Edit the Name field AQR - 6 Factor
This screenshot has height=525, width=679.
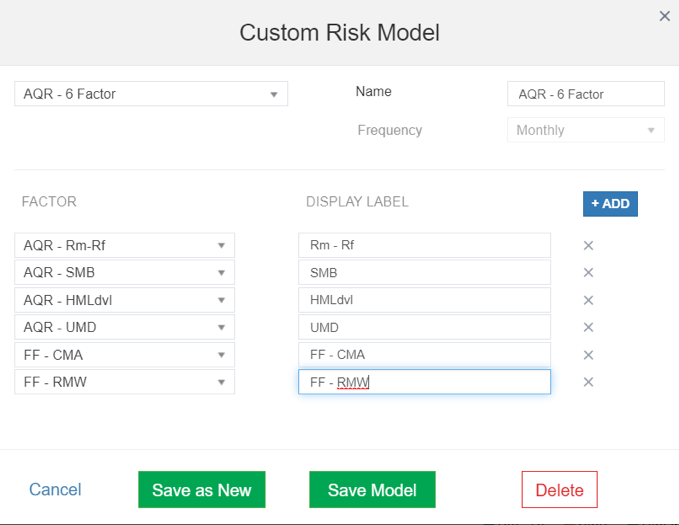pos(586,94)
